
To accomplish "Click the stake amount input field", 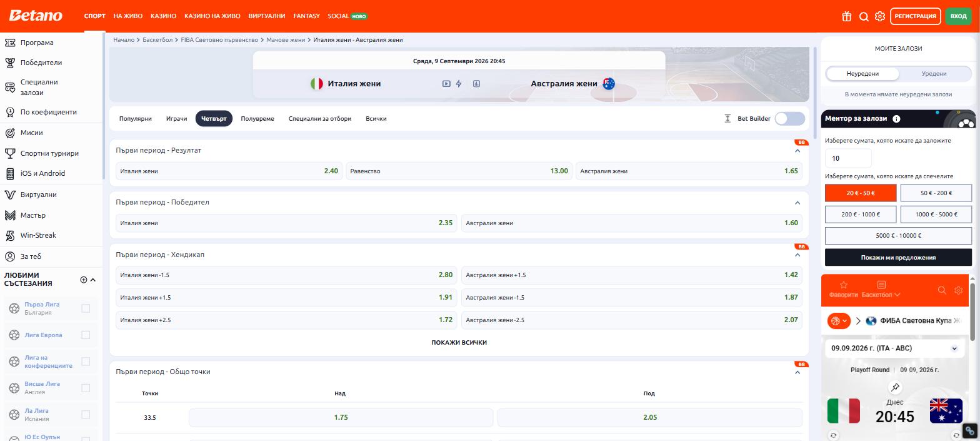I will click(x=848, y=158).
